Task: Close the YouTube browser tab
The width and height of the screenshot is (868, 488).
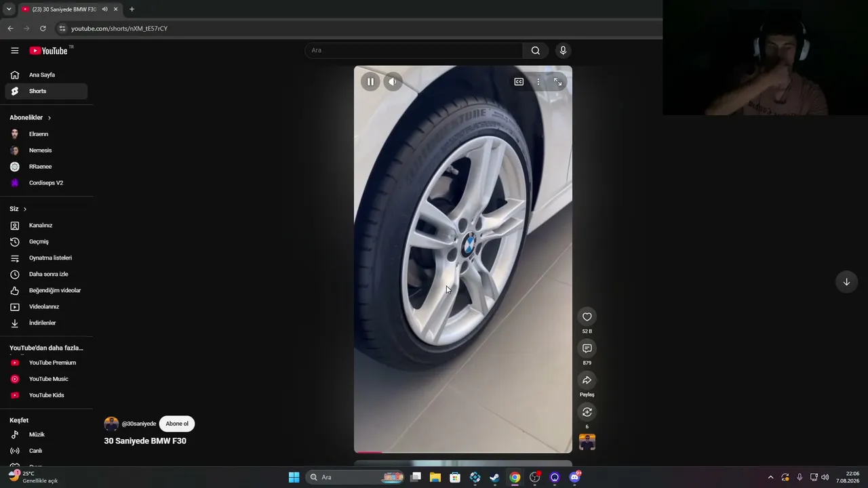Action: 115,9
